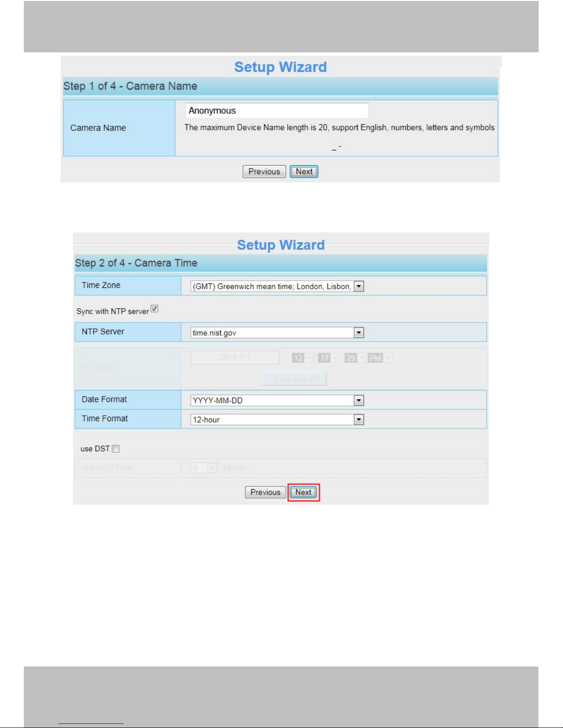Enable the use DST checkbox
Screen dimensions: 563x728
(x=116, y=449)
